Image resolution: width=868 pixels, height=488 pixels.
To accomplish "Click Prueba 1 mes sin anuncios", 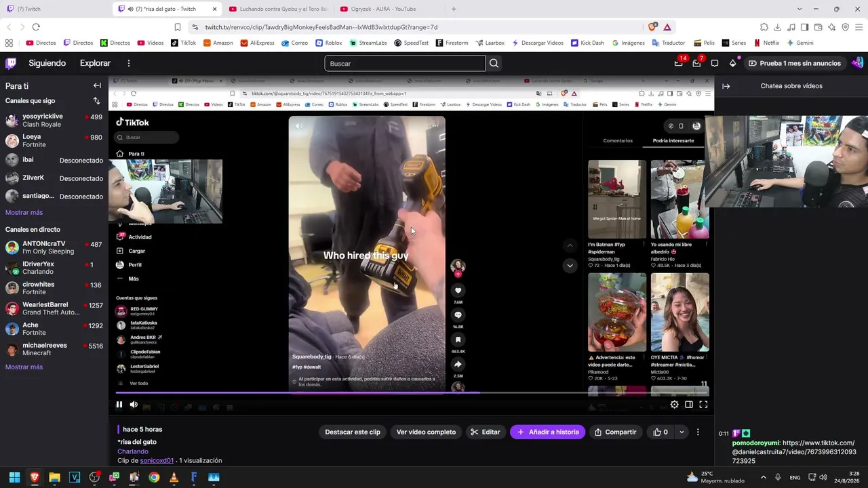I will [x=794, y=63].
